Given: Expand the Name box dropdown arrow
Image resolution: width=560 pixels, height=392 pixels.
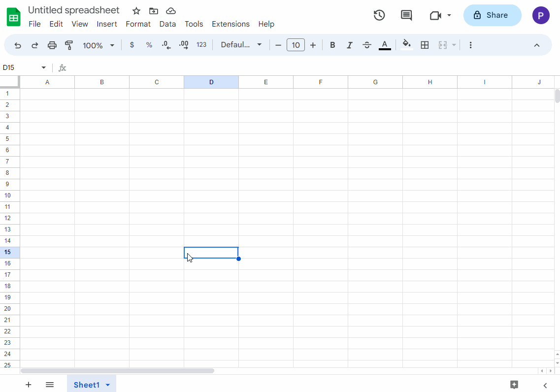Looking at the screenshot, I should click(43, 67).
